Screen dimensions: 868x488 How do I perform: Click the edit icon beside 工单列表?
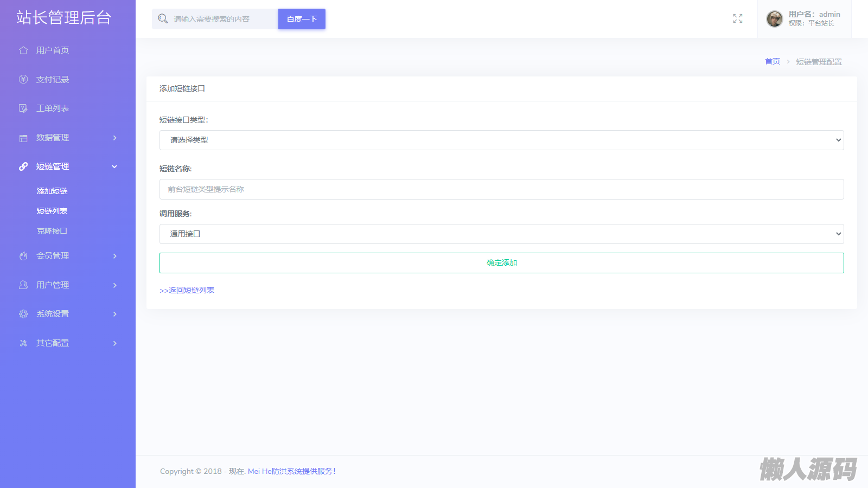(23, 108)
